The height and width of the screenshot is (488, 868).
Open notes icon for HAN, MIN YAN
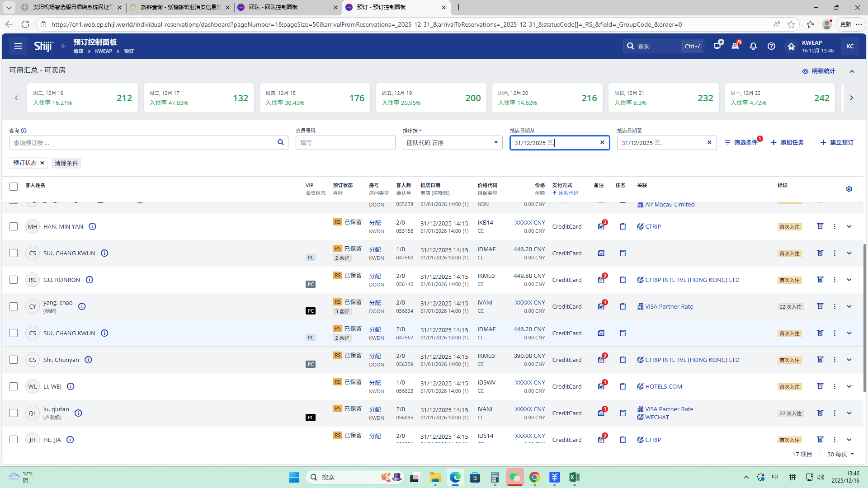click(601, 226)
